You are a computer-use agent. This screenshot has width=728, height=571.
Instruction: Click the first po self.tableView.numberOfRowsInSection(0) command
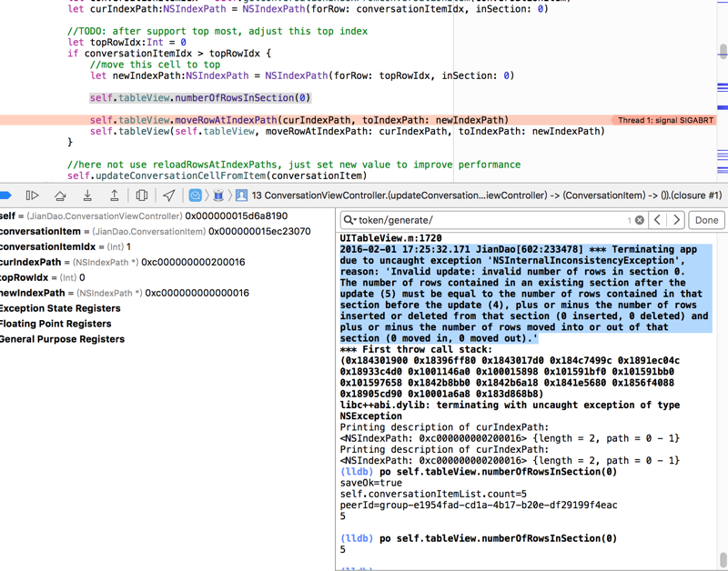[498, 472]
